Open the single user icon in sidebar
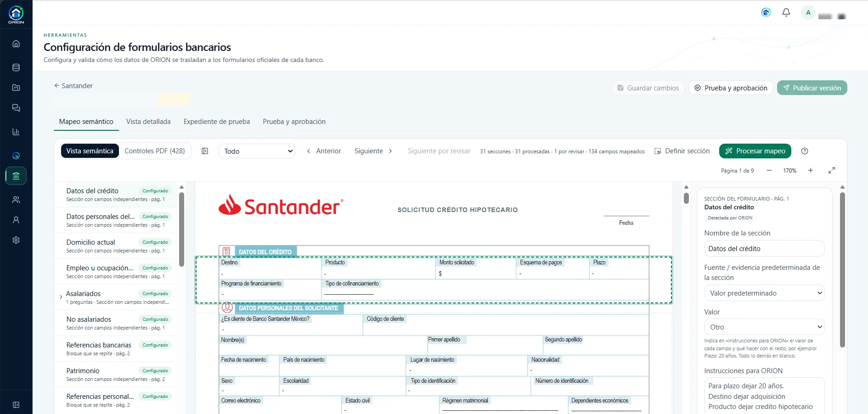Viewport: 868px width, 414px height. (16, 220)
